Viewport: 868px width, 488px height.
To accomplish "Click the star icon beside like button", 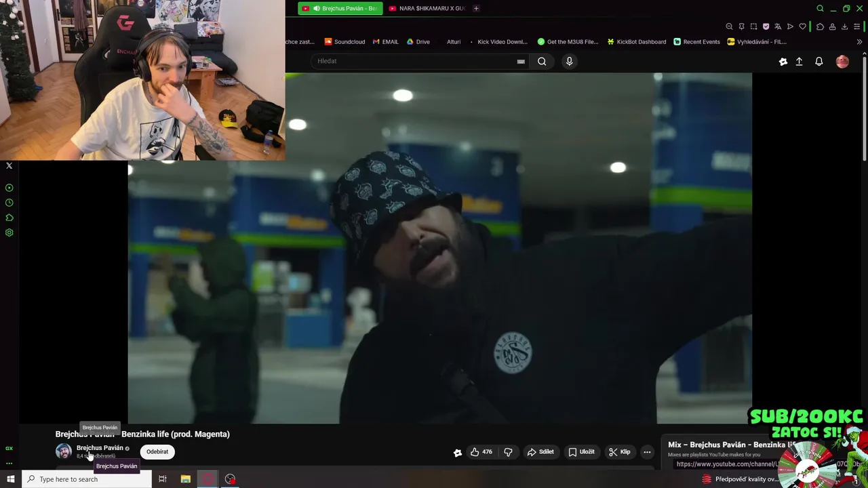I will coord(458,453).
